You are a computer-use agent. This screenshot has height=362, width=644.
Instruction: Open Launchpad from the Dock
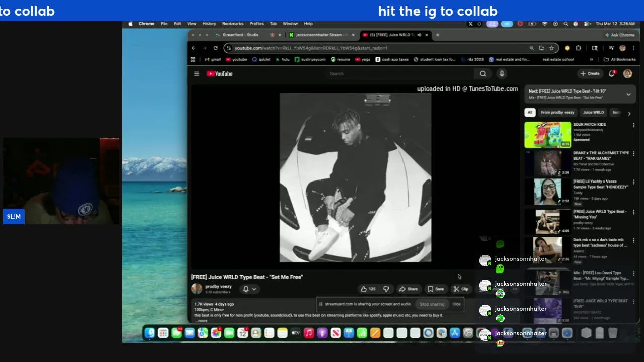click(163, 333)
